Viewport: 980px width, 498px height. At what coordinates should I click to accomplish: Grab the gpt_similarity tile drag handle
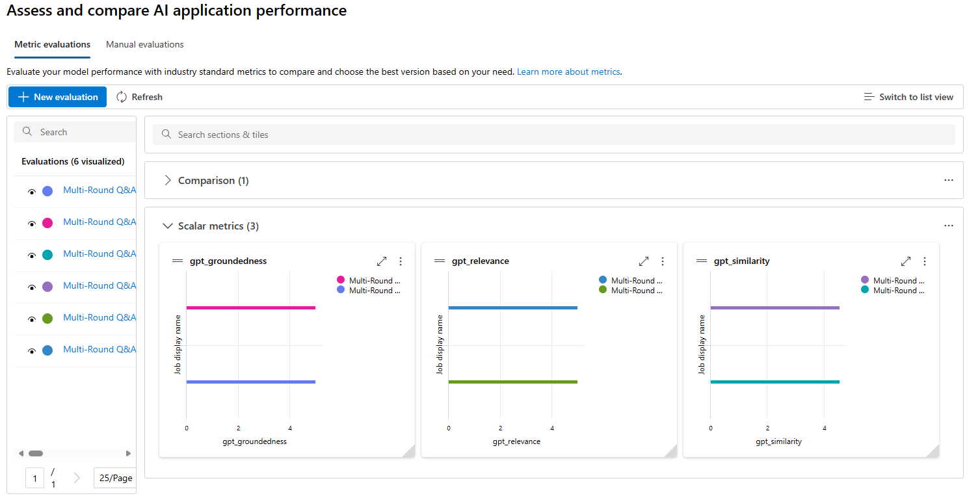702,261
